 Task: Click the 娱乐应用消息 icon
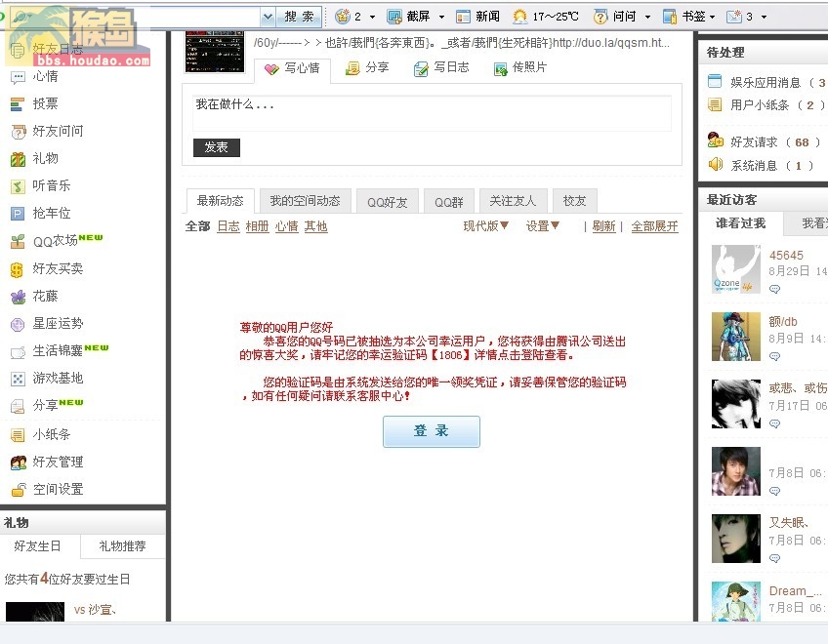coord(715,81)
